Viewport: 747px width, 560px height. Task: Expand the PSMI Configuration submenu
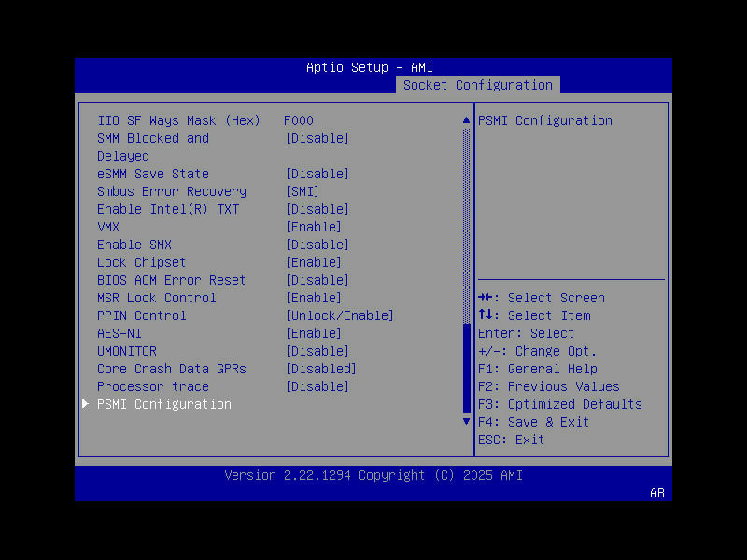(x=163, y=404)
